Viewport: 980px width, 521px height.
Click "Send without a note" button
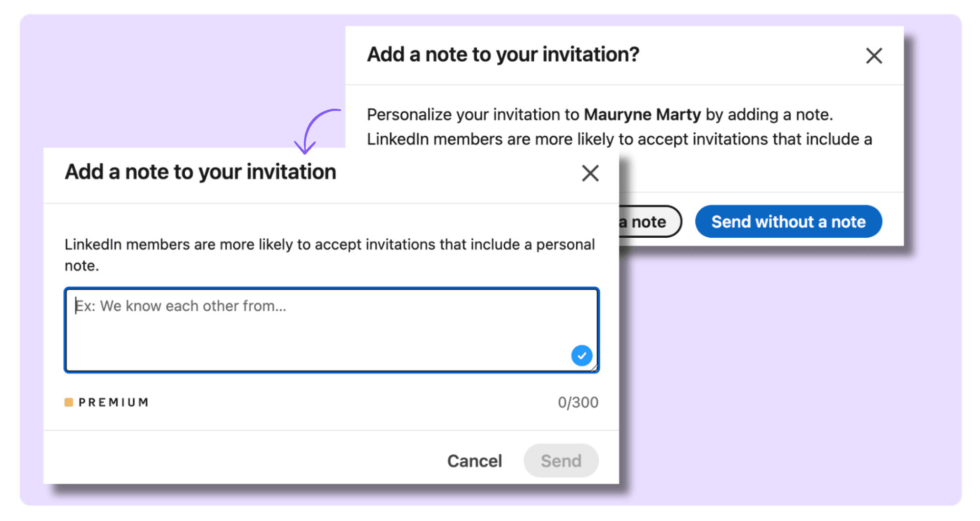click(788, 222)
